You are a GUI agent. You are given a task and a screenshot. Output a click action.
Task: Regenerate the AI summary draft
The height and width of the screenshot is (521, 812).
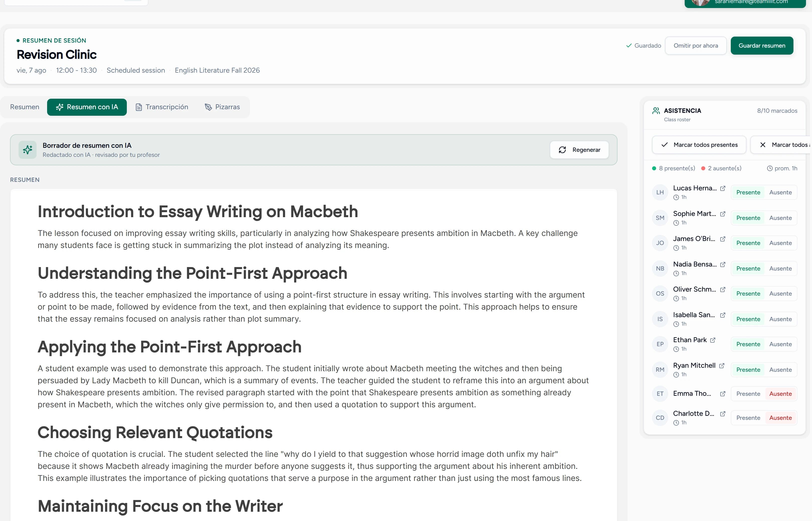[x=579, y=150]
